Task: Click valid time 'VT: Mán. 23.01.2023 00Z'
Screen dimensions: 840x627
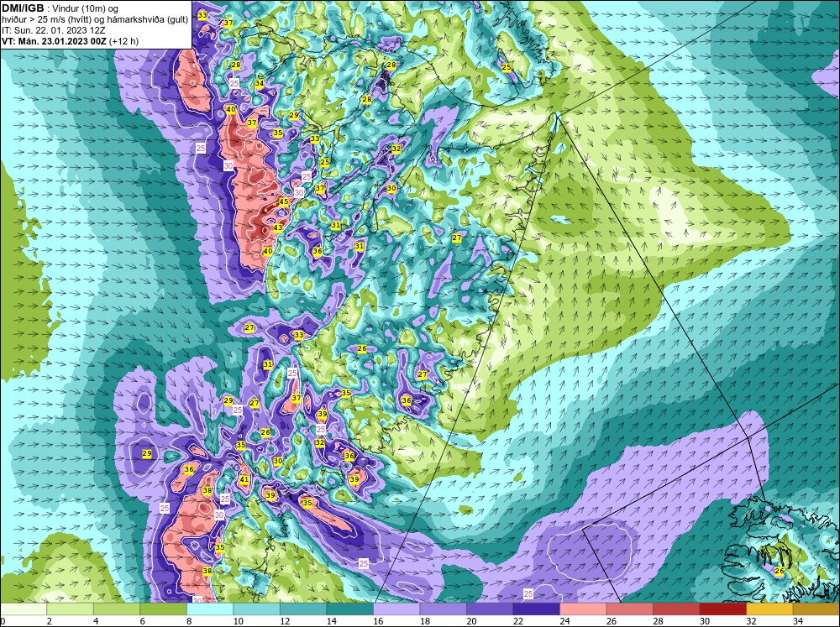Action: 54,41
